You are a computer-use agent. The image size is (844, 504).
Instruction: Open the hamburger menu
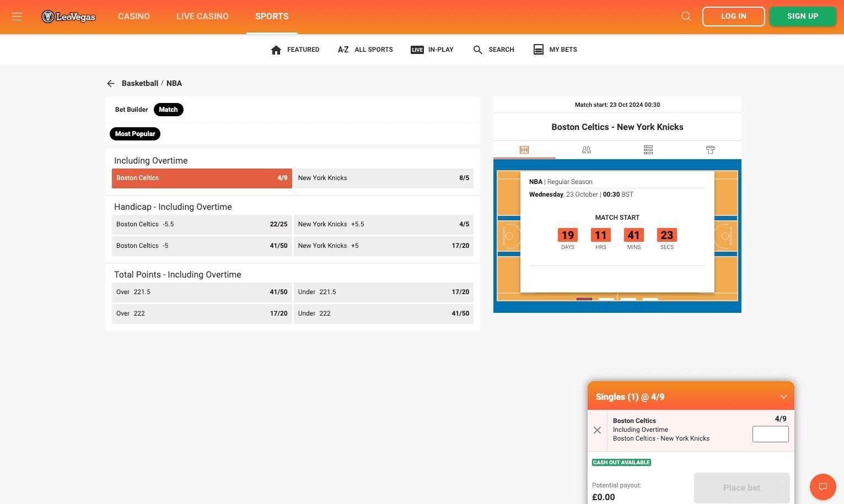[x=17, y=17]
